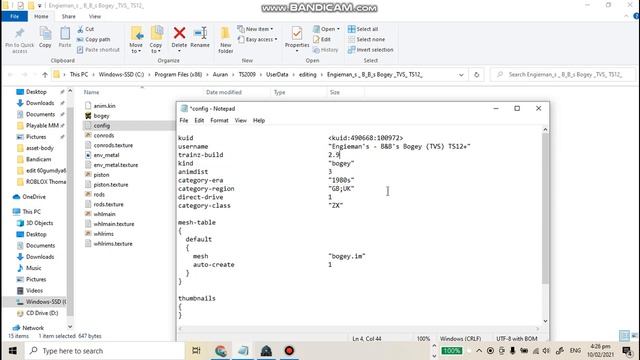Image resolution: width=640 pixels, height=360 pixels.
Task: Switch to the Share ribbon tab
Action: click(69, 16)
